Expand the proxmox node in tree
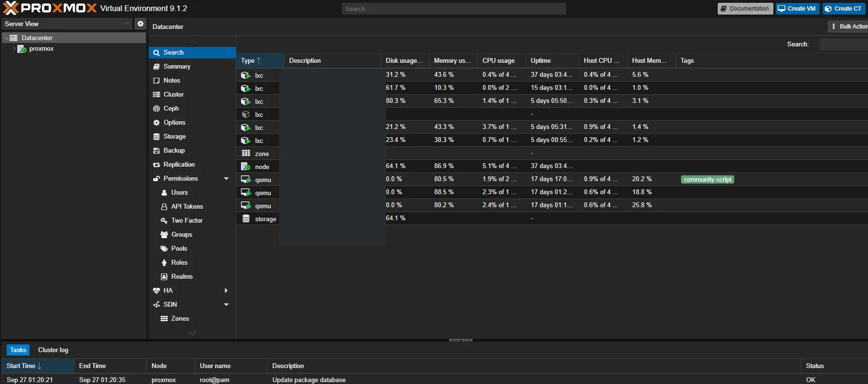868x384 pixels. [x=14, y=49]
